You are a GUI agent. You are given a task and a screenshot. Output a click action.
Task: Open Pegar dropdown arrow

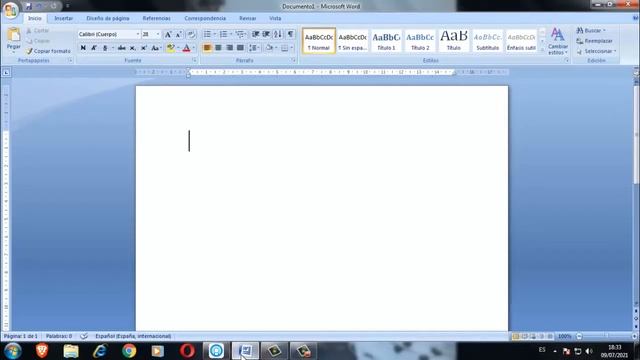[13, 52]
